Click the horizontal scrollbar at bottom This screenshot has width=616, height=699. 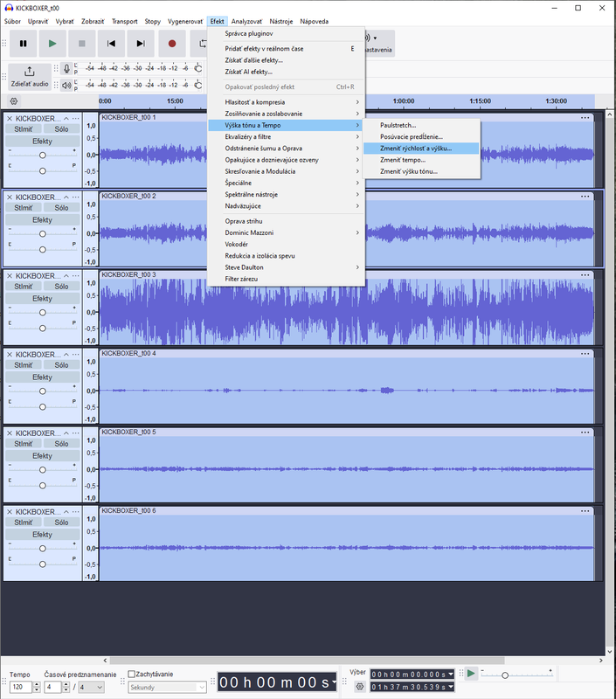pos(307,661)
